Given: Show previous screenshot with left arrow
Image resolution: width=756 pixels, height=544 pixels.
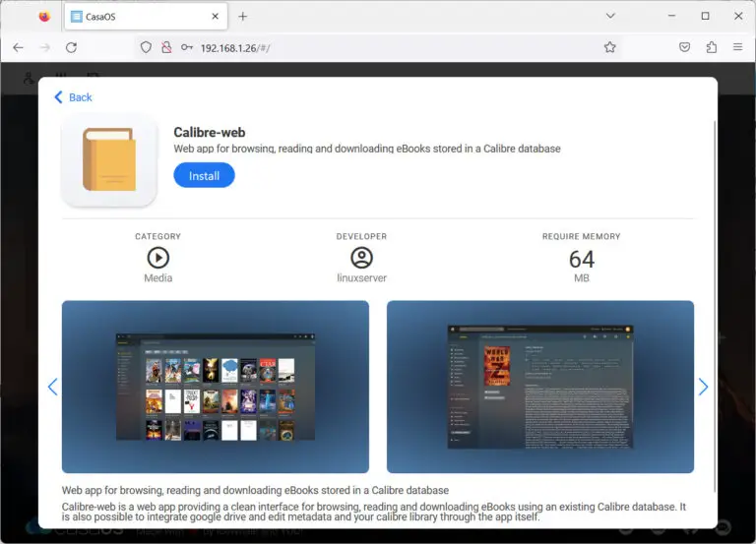Looking at the screenshot, I should (x=53, y=388).
